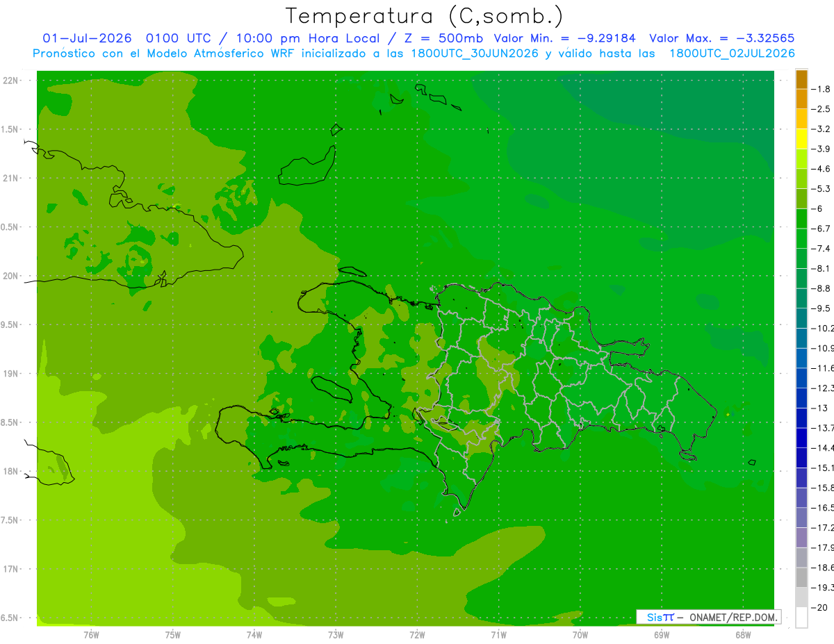Click the 68W longitude axis label

tap(743, 635)
